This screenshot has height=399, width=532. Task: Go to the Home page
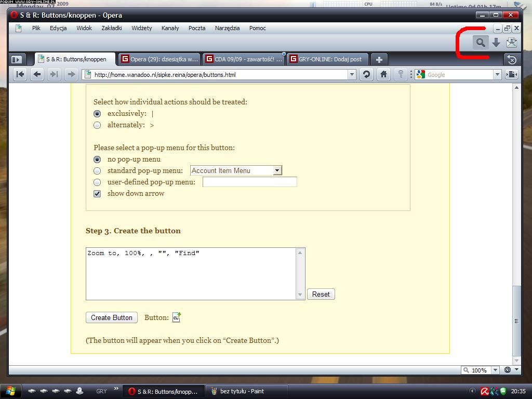click(383, 74)
